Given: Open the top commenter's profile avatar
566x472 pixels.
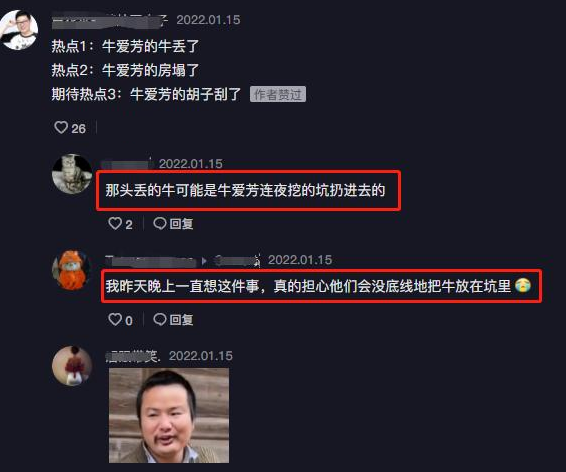Looking at the screenshot, I should point(19,30).
